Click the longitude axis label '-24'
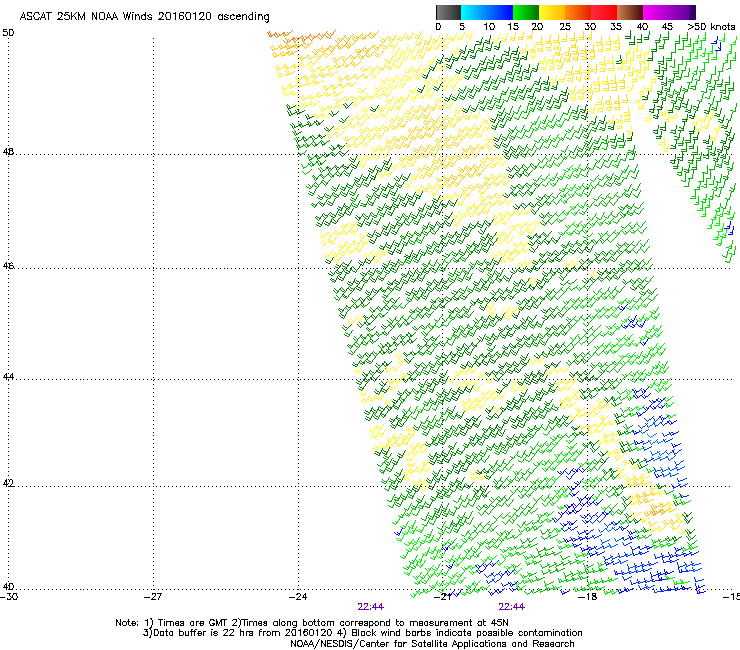 [x=298, y=597]
